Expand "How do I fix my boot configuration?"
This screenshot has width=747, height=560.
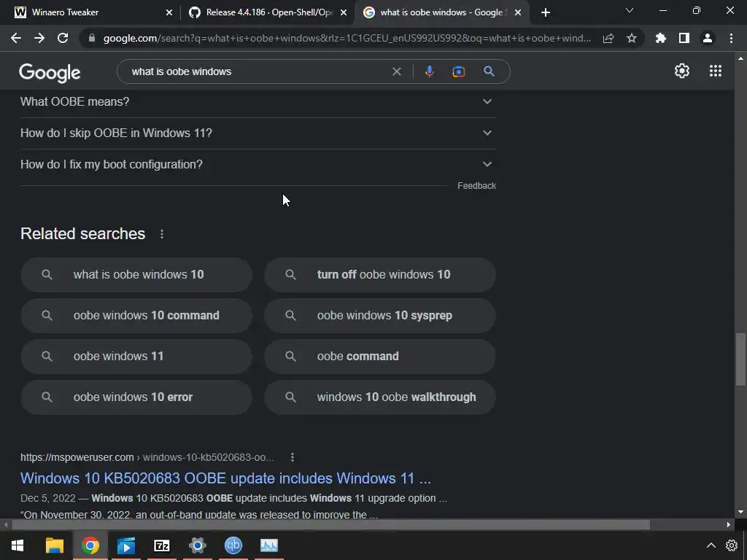pos(258,164)
